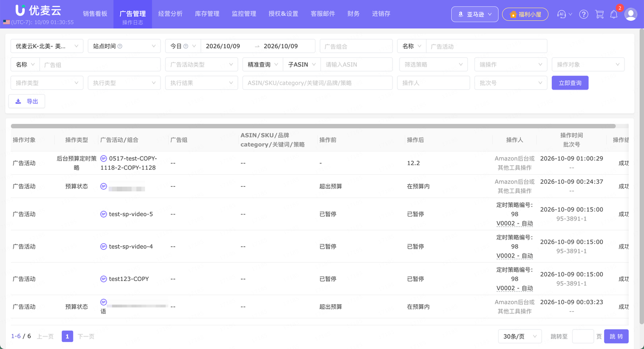
Task: Open the 精准查询 match mode dropdown
Action: [x=262, y=64]
